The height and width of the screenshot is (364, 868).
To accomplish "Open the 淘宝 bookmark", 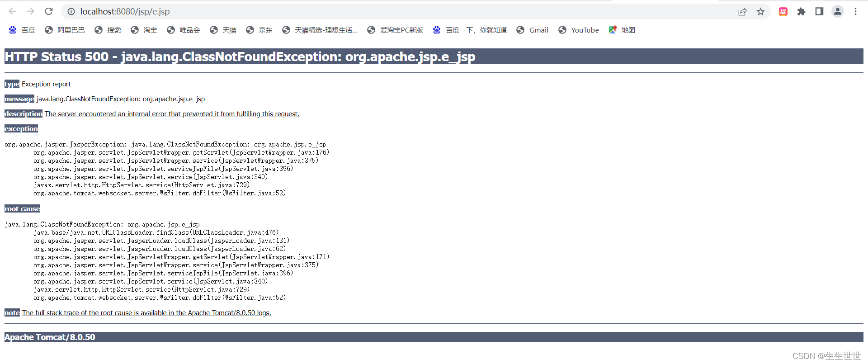I will (144, 30).
